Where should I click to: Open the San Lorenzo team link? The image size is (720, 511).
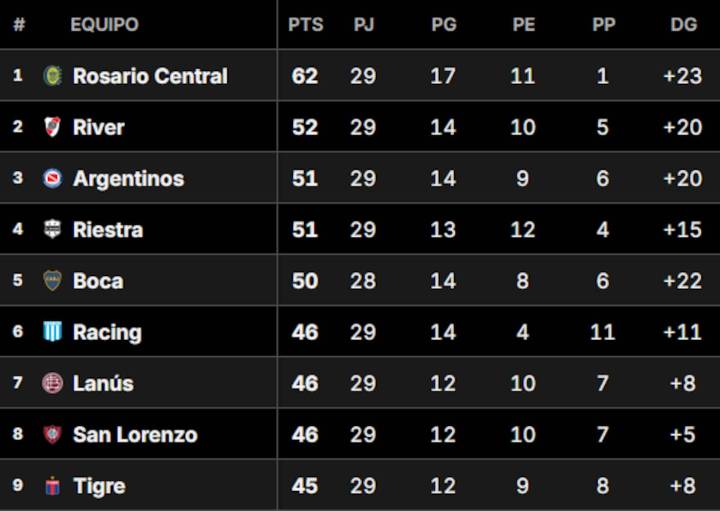135,435
